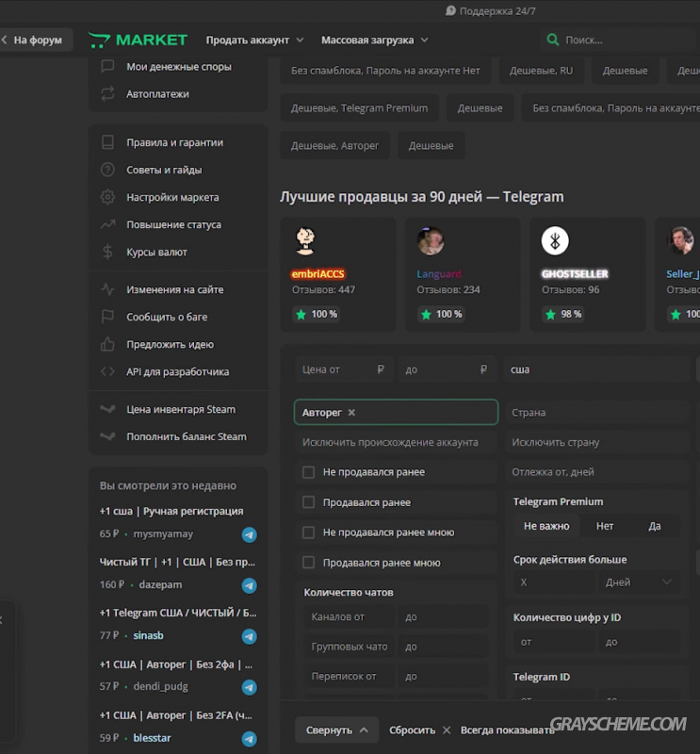Screen dimensions: 700x754
Task: Click the Советы и гайды question icon
Action: pos(107,170)
